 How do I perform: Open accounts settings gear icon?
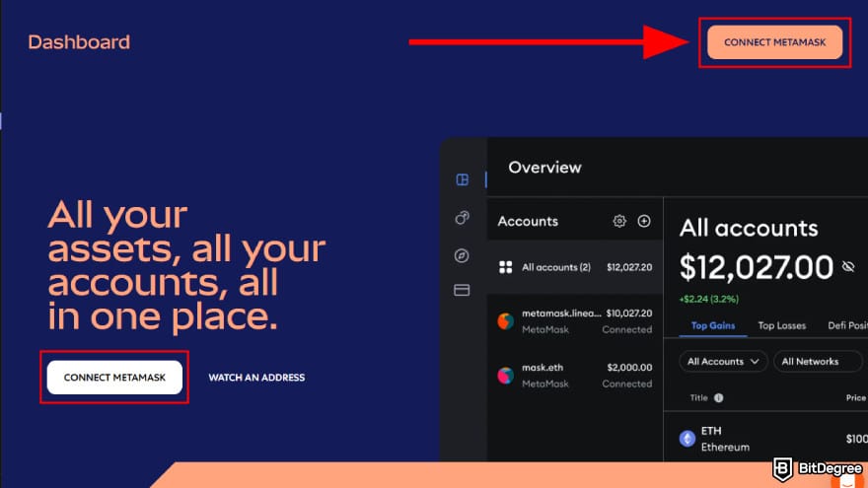[619, 221]
